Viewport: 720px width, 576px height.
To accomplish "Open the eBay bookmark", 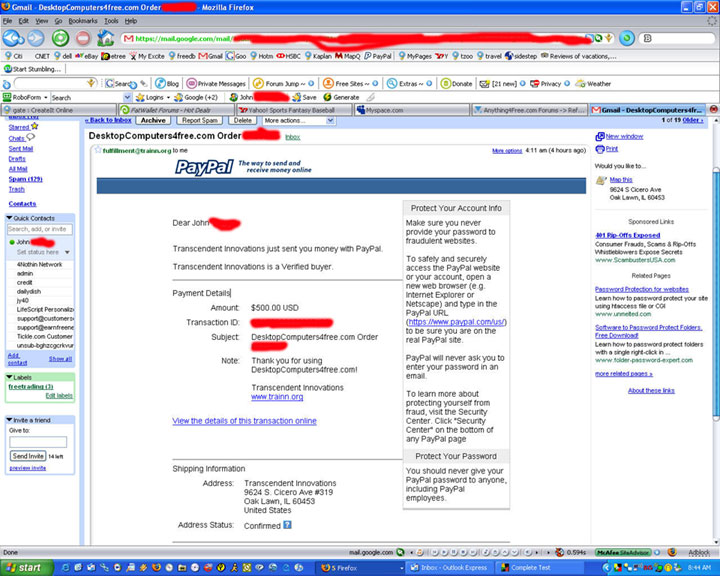I will point(87,56).
